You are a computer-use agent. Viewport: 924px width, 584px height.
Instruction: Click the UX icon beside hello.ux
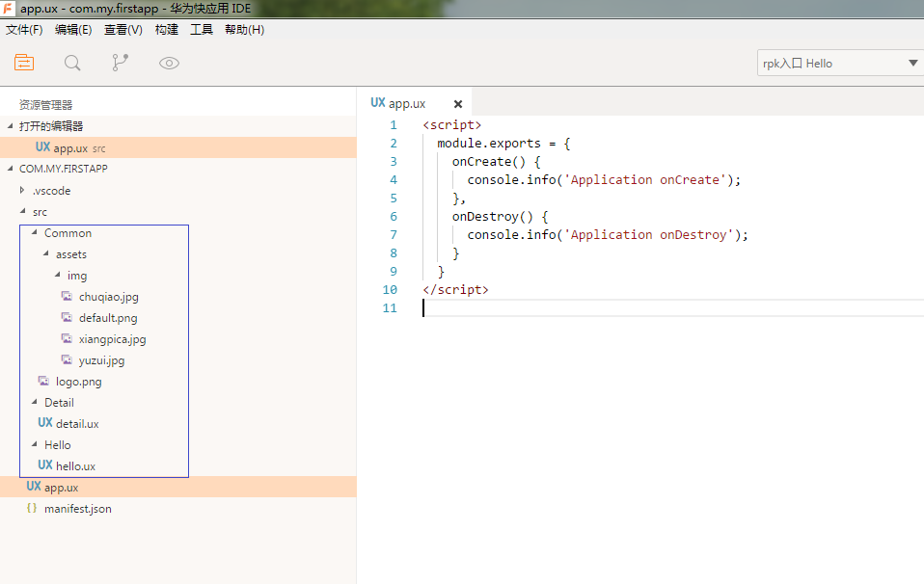click(45, 465)
